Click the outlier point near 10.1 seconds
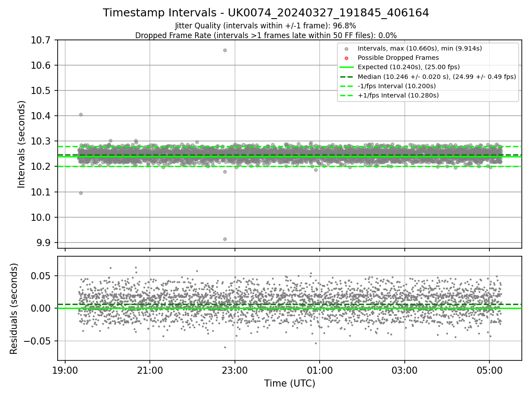Viewport: 532px width, 399px height. coord(81,193)
